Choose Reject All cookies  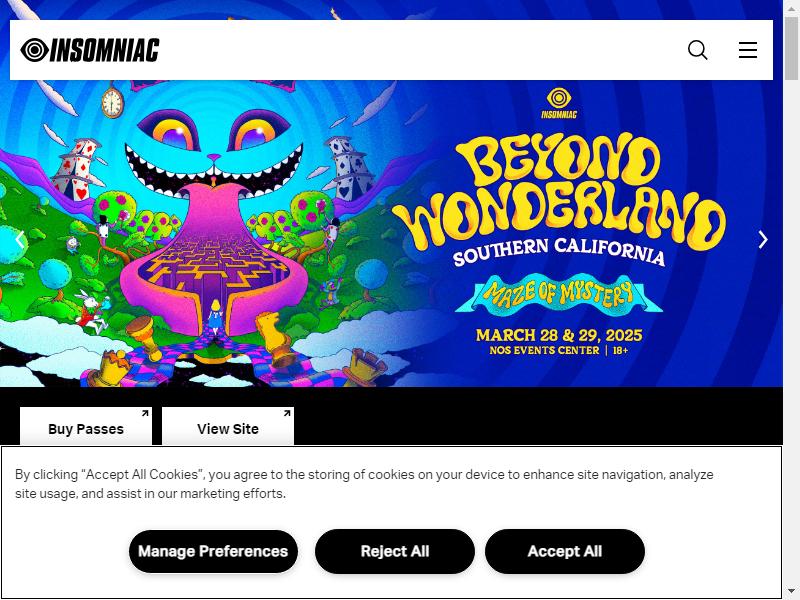395,551
